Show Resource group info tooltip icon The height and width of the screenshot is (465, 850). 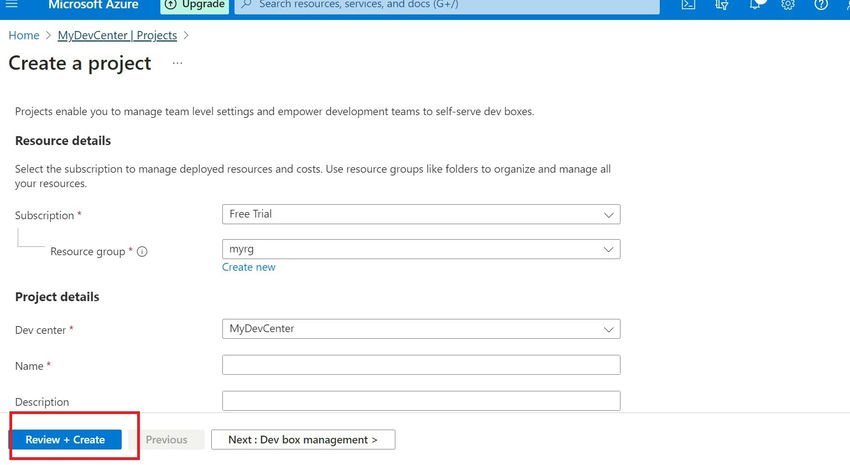(142, 251)
